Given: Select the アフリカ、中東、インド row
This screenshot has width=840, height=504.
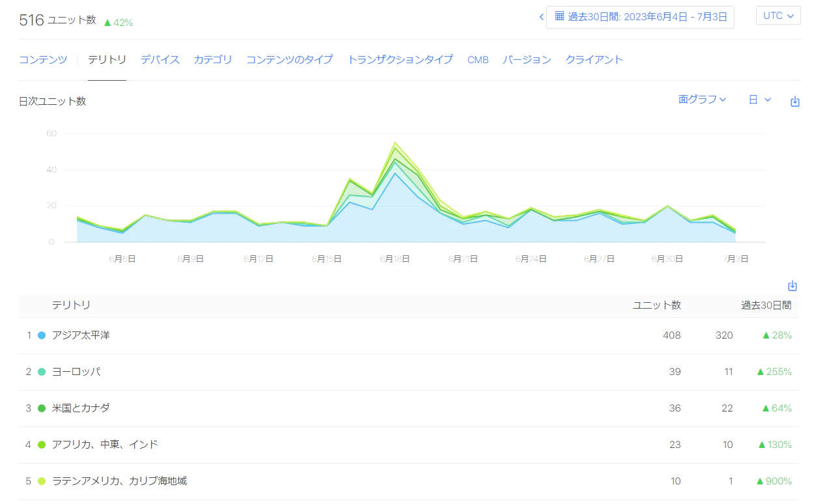Looking at the screenshot, I should (x=408, y=445).
